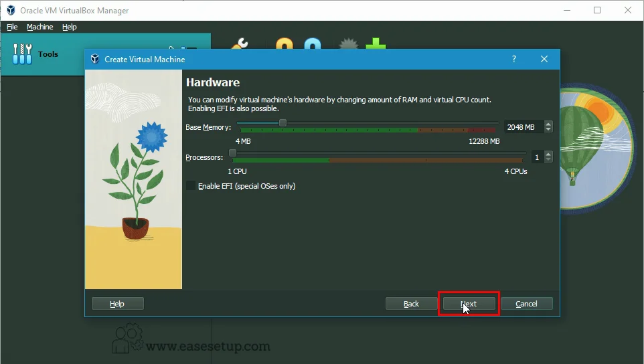Go Back to the previous wizard step
Image resolution: width=644 pixels, height=364 pixels.
(411, 304)
